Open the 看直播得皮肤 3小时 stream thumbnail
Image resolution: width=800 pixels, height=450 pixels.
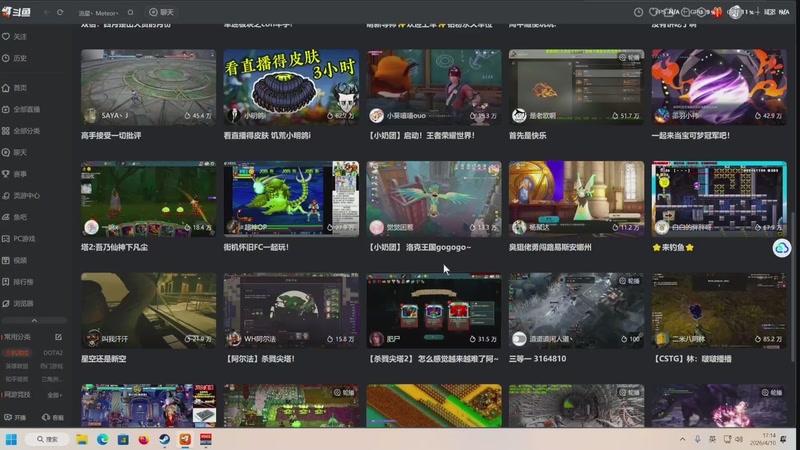click(x=291, y=87)
